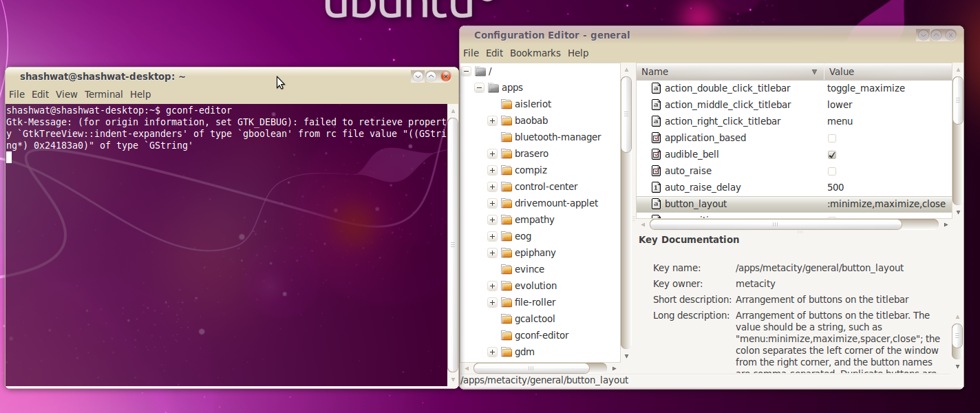Click the control-center folder icon
980x413 pixels.
point(507,187)
